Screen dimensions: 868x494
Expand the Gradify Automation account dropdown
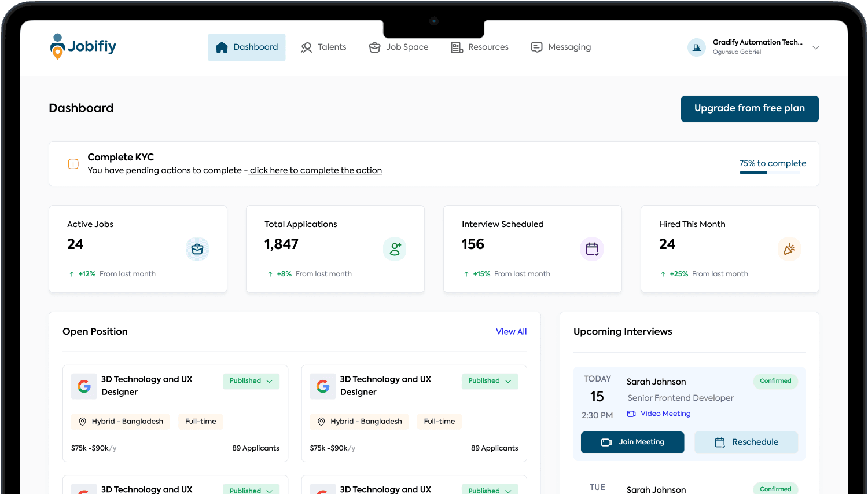816,47
